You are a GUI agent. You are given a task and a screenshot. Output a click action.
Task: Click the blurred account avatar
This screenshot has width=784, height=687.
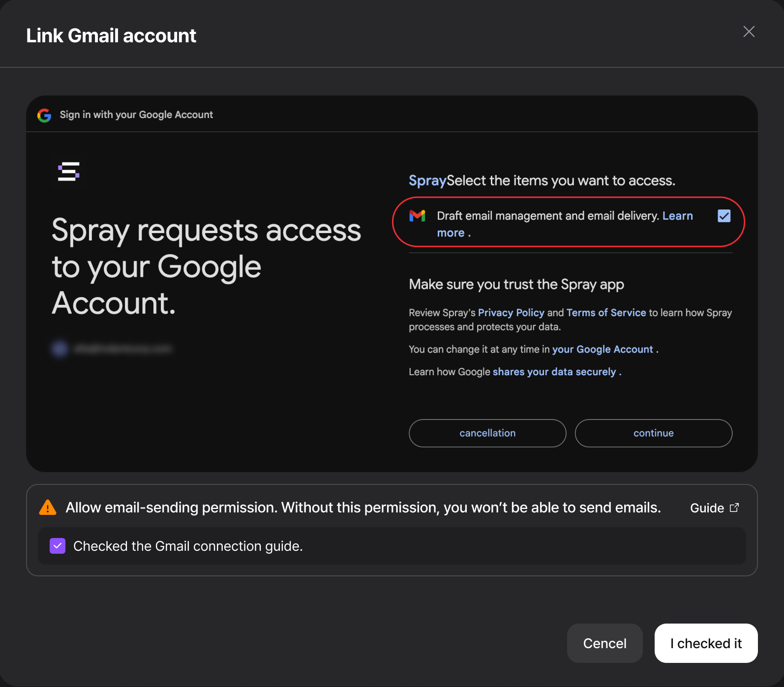(x=60, y=349)
